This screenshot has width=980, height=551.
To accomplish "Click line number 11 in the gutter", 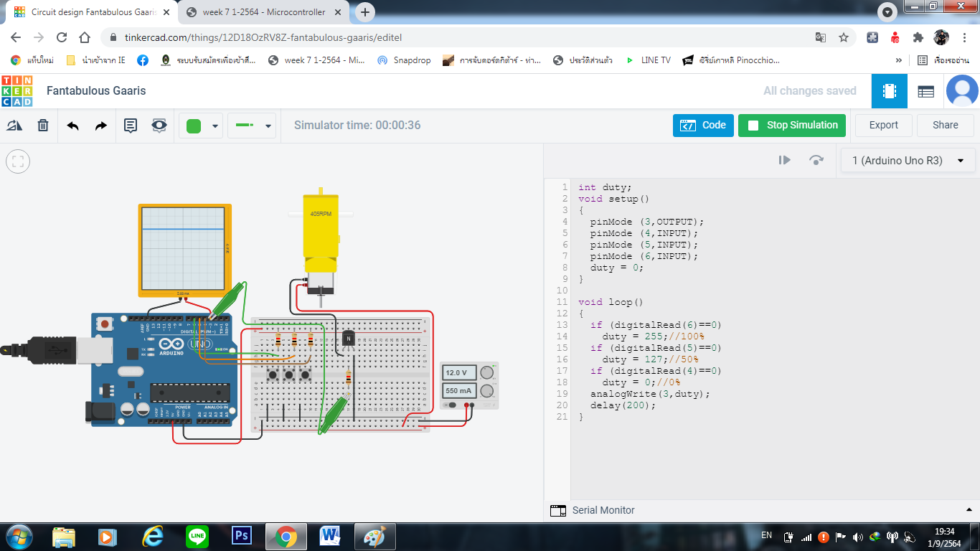I will click(562, 302).
